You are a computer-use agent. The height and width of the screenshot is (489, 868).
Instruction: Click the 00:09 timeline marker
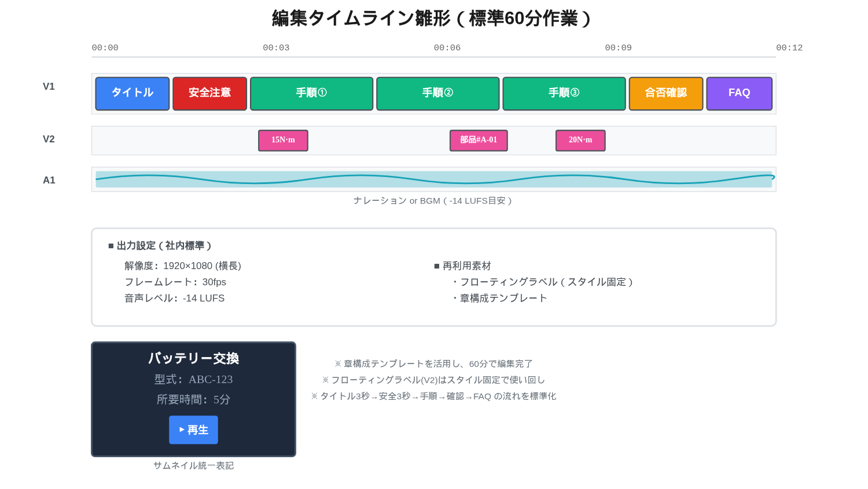click(618, 48)
